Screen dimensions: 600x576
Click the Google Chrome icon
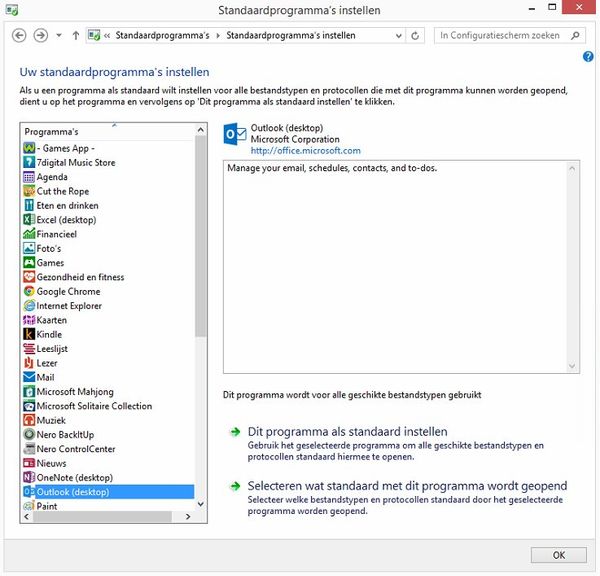tap(29, 291)
